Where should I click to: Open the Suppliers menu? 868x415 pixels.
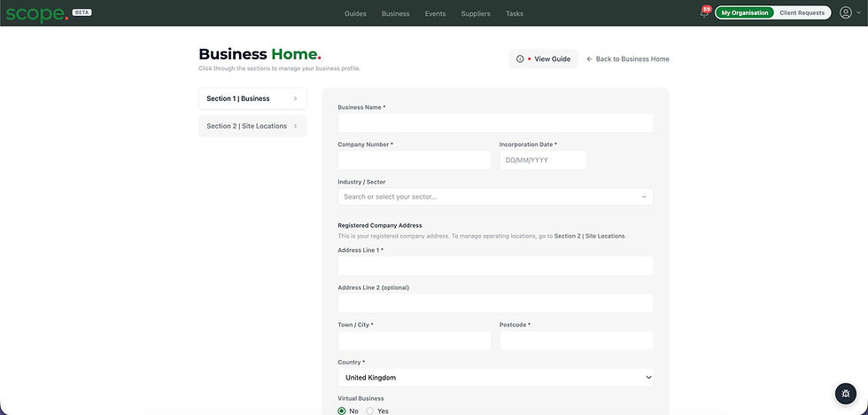476,14
